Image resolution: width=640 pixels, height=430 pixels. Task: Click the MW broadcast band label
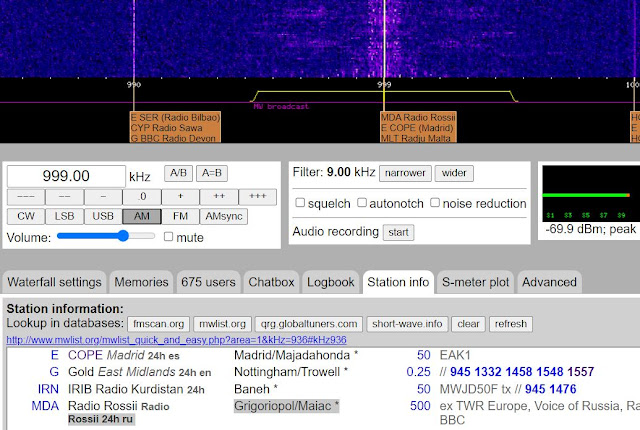click(281, 106)
